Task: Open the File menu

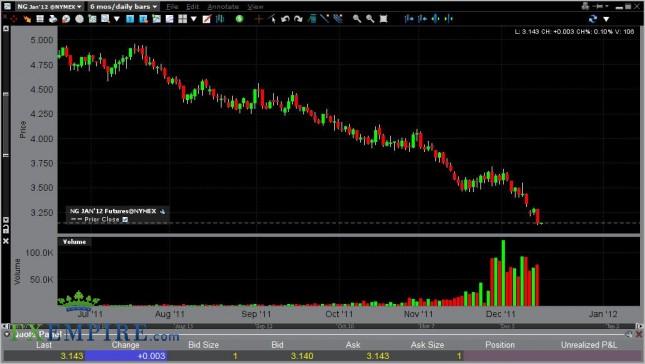Action: click(172, 7)
